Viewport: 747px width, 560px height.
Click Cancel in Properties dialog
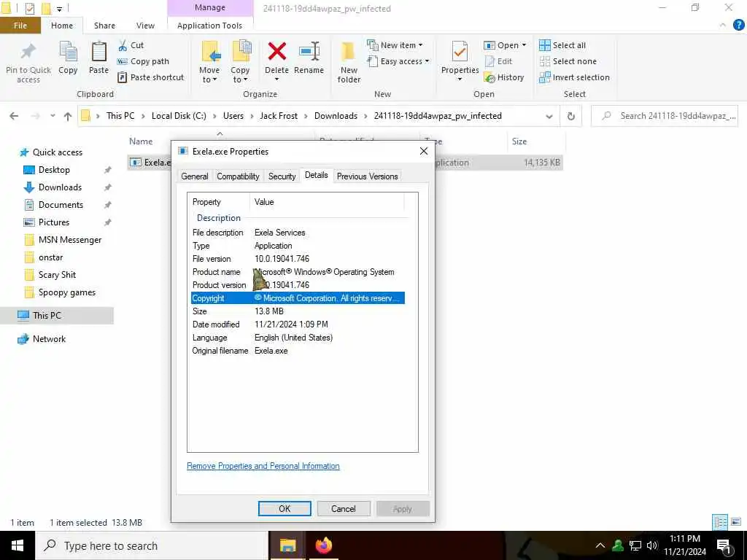[x=343, y=508]
